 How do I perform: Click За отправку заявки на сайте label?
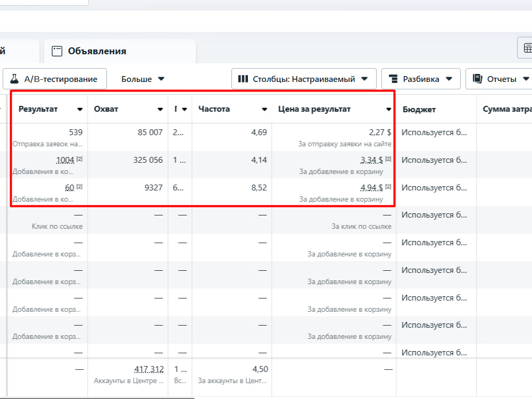pos(345,144)
